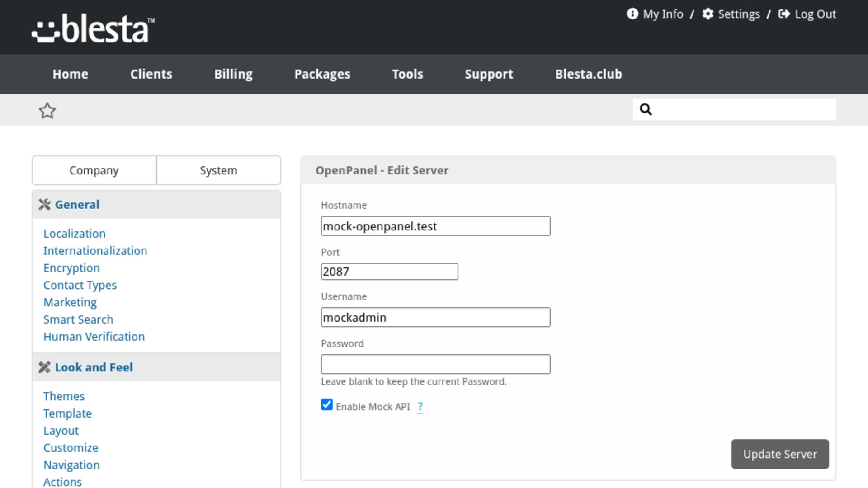Viewport: 868px width, 488px height.
Task: Focus the Username input field
Action: point(435,317)
